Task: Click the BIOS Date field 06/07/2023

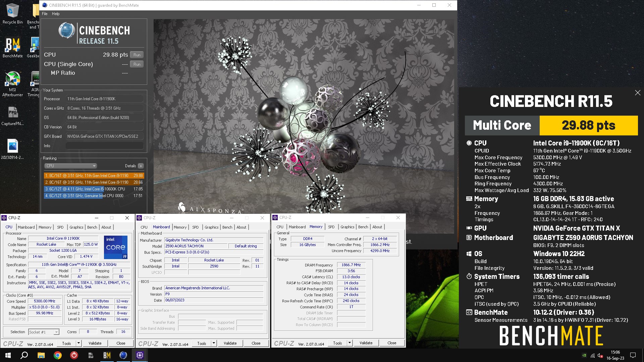Action: point(213,300)
